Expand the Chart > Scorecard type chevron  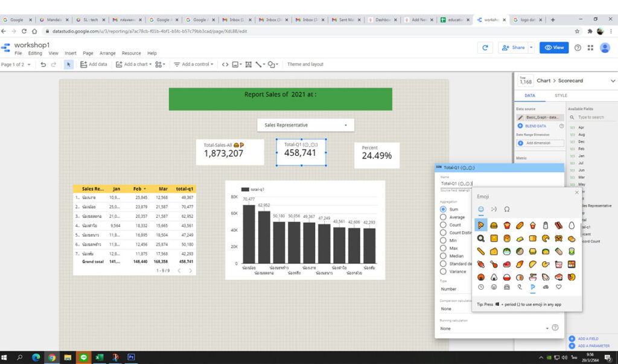click(613, 81)
